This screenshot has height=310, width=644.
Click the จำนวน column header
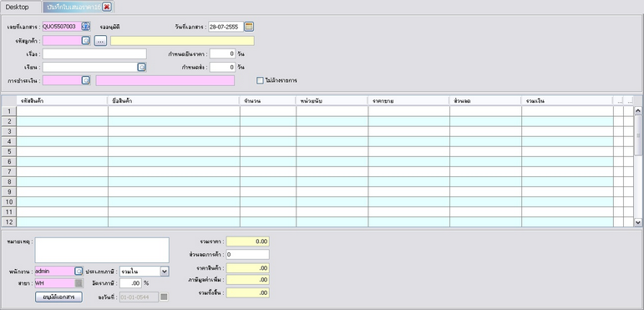[268, 100]
